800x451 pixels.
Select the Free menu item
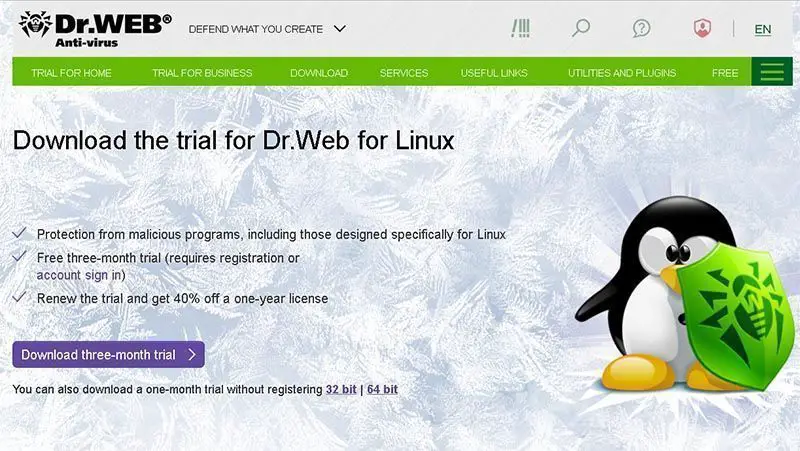725,73
